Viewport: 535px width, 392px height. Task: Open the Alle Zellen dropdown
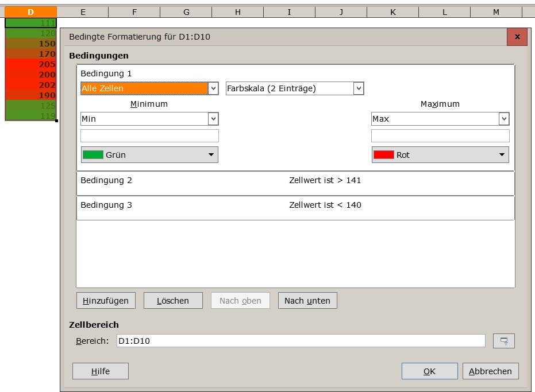click(x=149, y=88)
